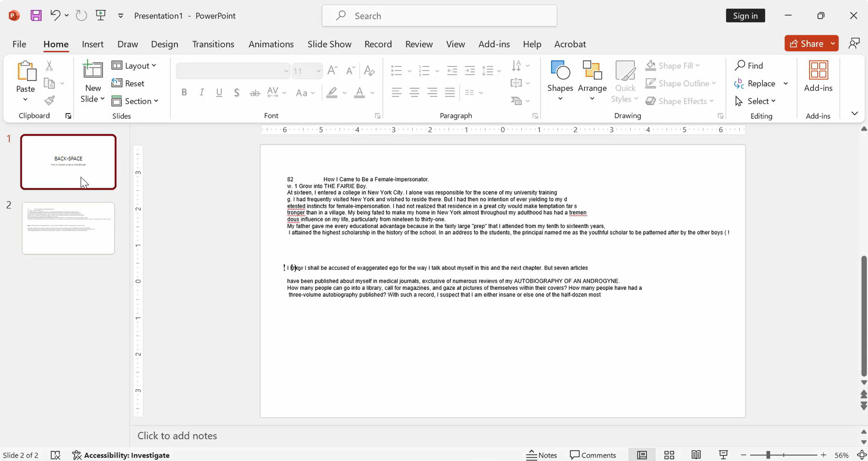Switch to Slide Sorter view

click(669, 455)
